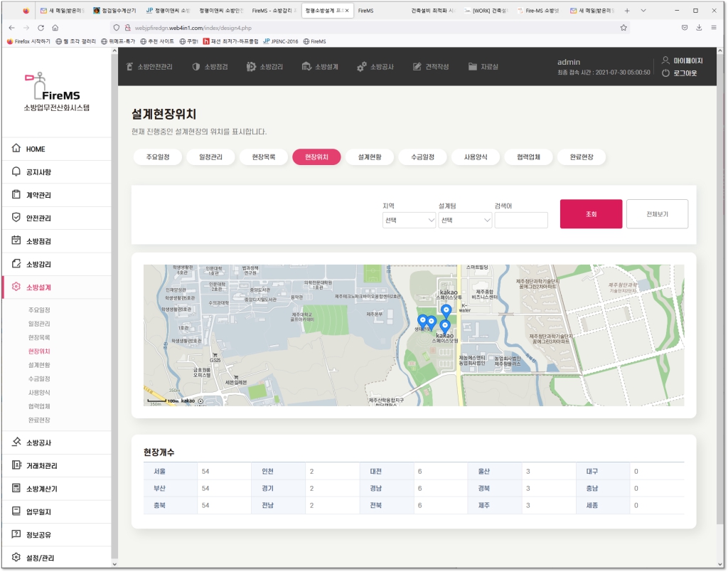Select 수금일정 in the sidebar submenu
Screen dimensions: 728x572
[39, 378]
